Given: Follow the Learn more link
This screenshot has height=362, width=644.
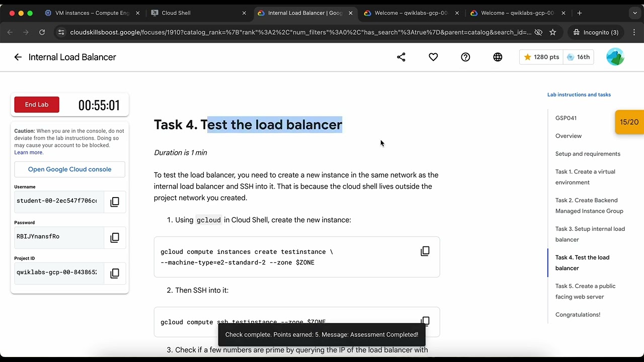Looking at the screenshot, I should [29, 152].
